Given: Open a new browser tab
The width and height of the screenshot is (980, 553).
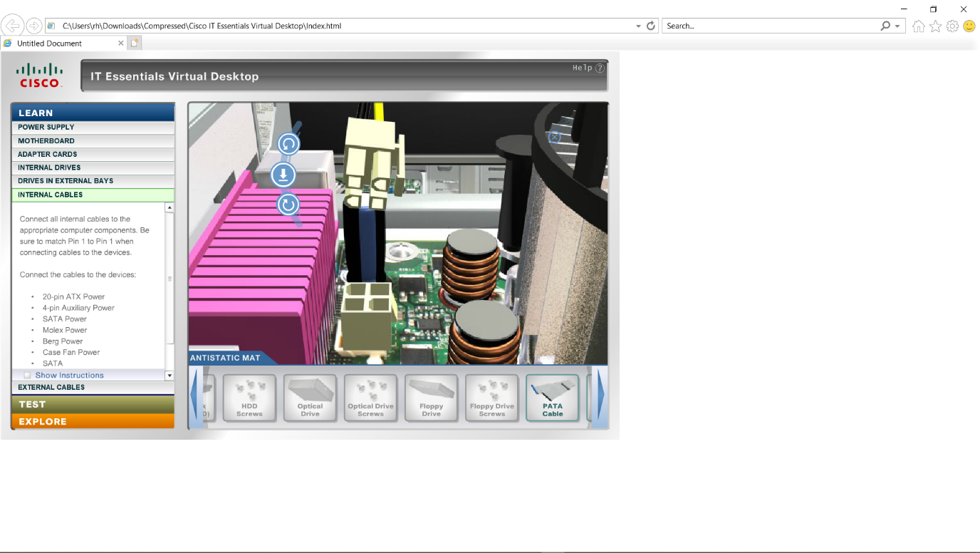Looking at the screenshot, I should pyautogui.click(x=135, y=43).
